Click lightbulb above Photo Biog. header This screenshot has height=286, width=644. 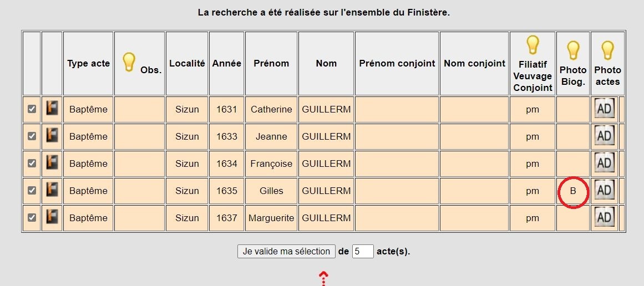point(573,51)
